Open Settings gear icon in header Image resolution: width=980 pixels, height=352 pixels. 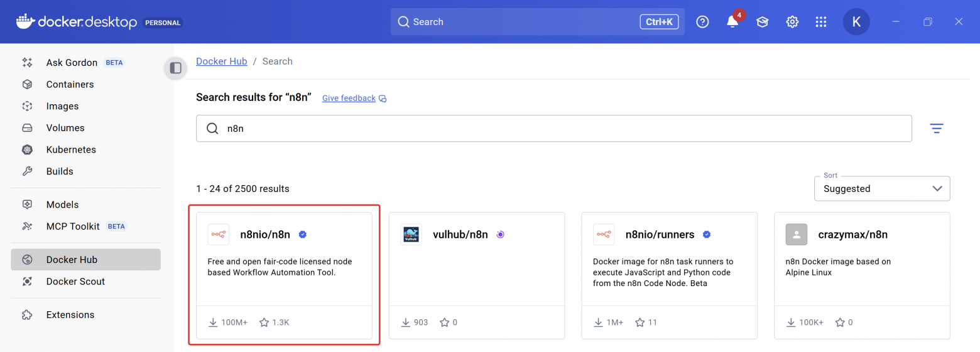tap(792, 22)
